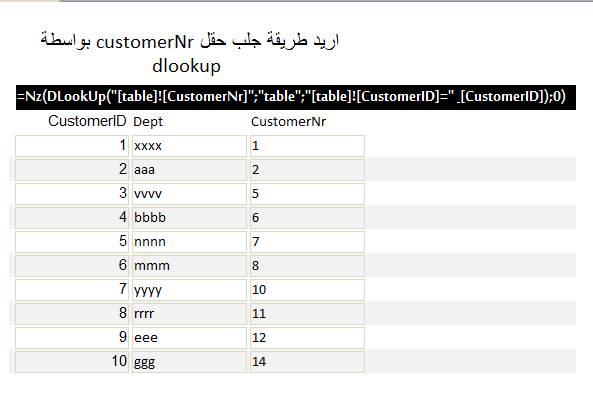Click Dept field containing aaa
593x405 pixels.
[189, 170]
